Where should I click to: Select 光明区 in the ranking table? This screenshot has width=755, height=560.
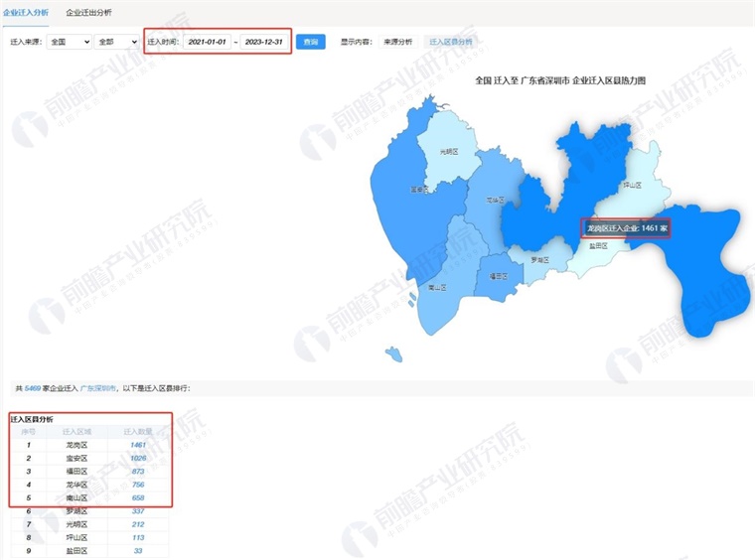76,524
